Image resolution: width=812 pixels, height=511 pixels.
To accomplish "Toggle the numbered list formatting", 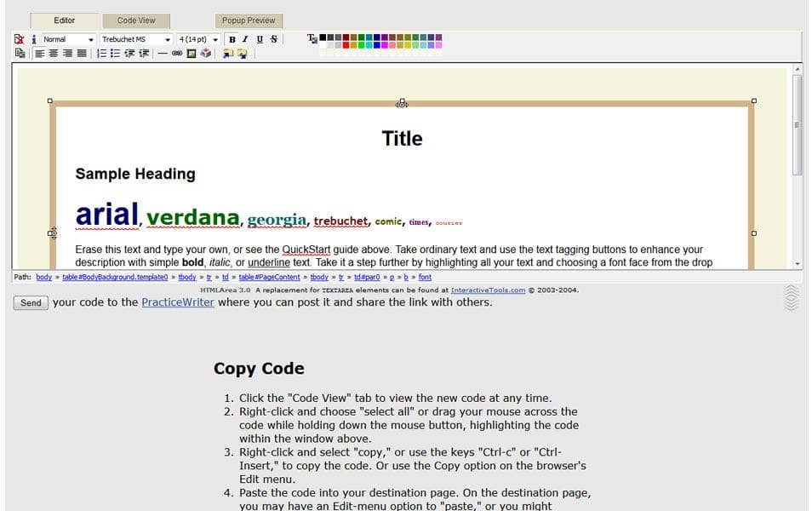I will [x=100, y=53].
